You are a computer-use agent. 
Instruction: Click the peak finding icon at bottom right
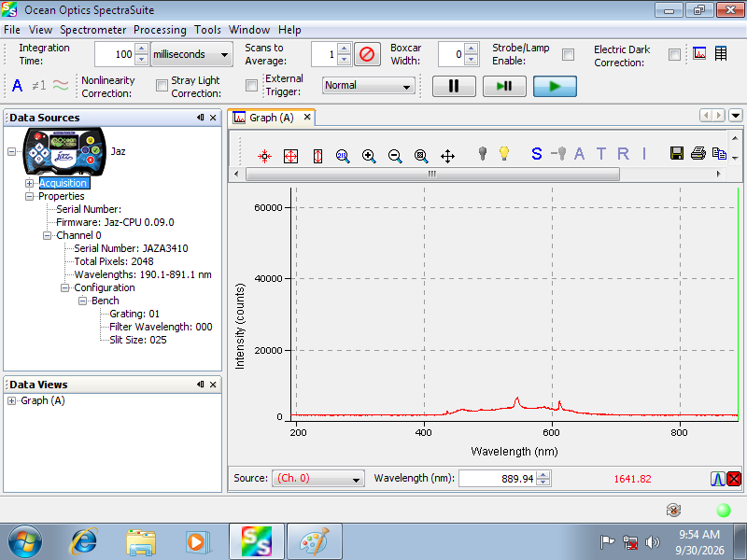pos(717,479)
